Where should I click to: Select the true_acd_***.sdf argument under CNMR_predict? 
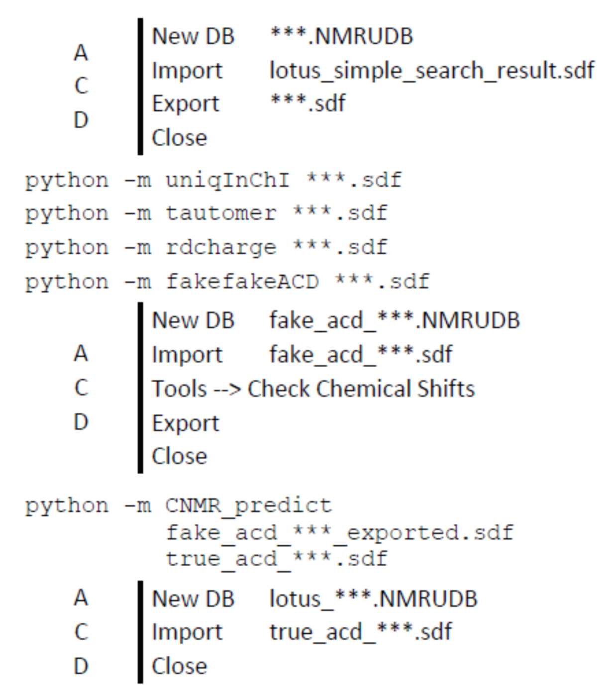(276, 559)
